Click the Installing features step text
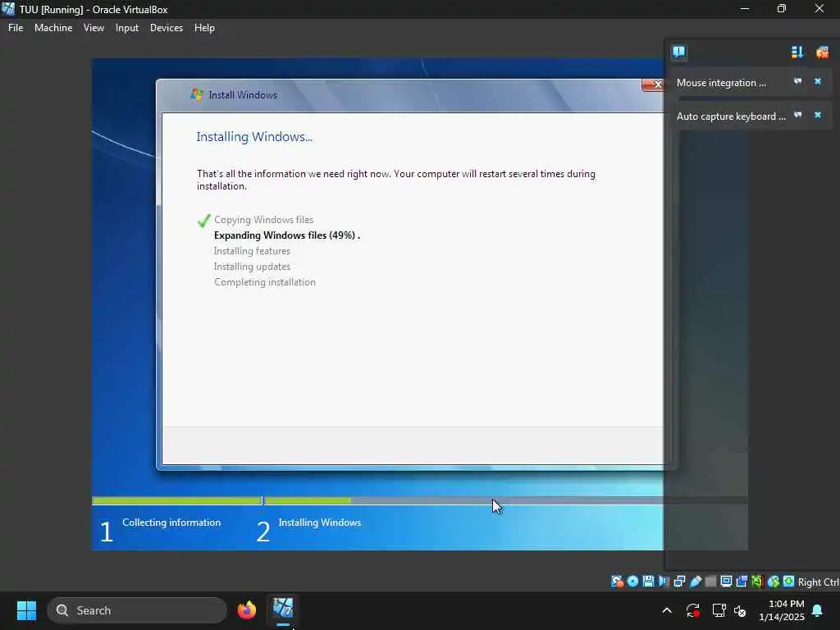The image size is (840, 630). click(252, 251)
